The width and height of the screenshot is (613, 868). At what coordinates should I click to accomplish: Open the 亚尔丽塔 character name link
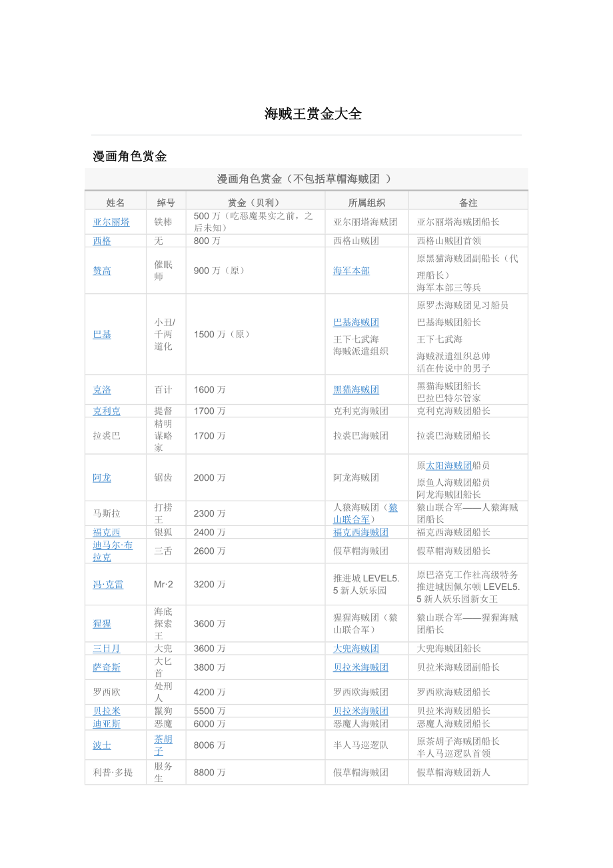tap(111, 222)
